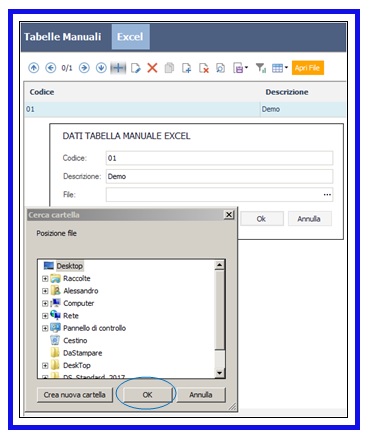Select Pannello di controllo item
The width and height of the screenshot is (369, 438).
[95, 328]
